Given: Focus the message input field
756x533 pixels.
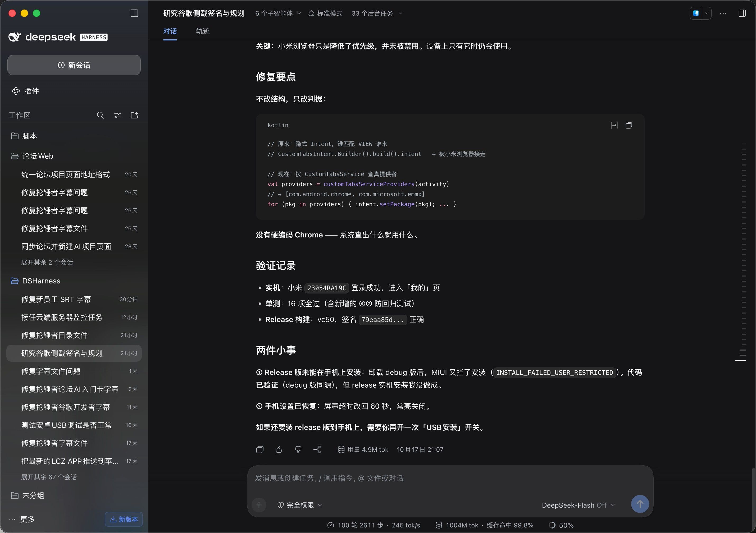Looking at the screenshot, I should click(450, 478).
